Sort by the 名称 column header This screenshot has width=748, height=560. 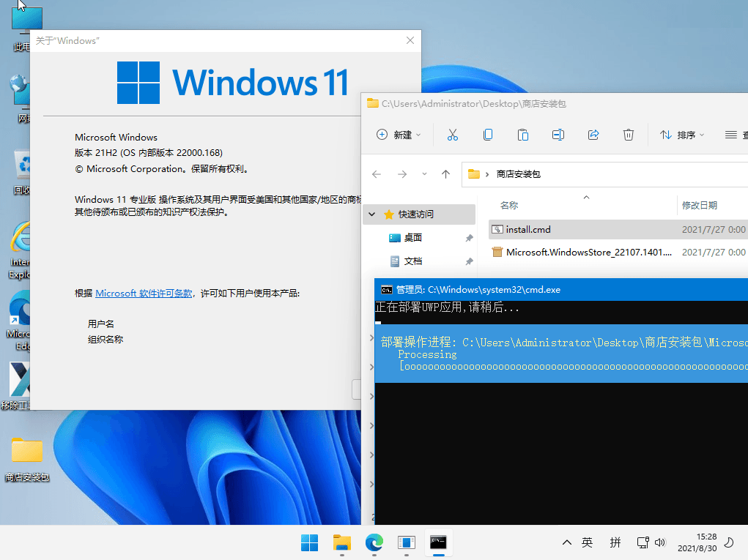click(x=509, y=206)
